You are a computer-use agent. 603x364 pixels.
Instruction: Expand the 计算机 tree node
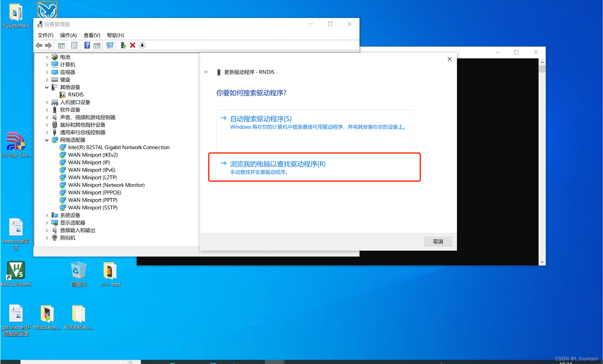[47, 65]
